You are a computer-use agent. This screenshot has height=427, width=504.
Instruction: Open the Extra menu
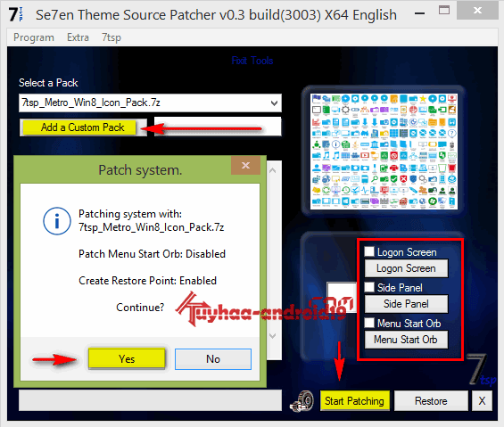[78, 37]
